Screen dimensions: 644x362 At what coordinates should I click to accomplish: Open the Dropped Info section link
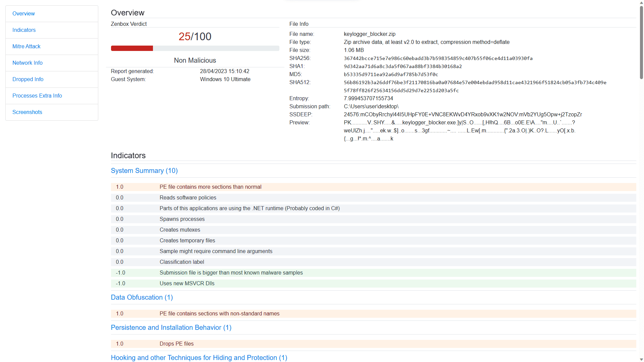tap(28, 79)
